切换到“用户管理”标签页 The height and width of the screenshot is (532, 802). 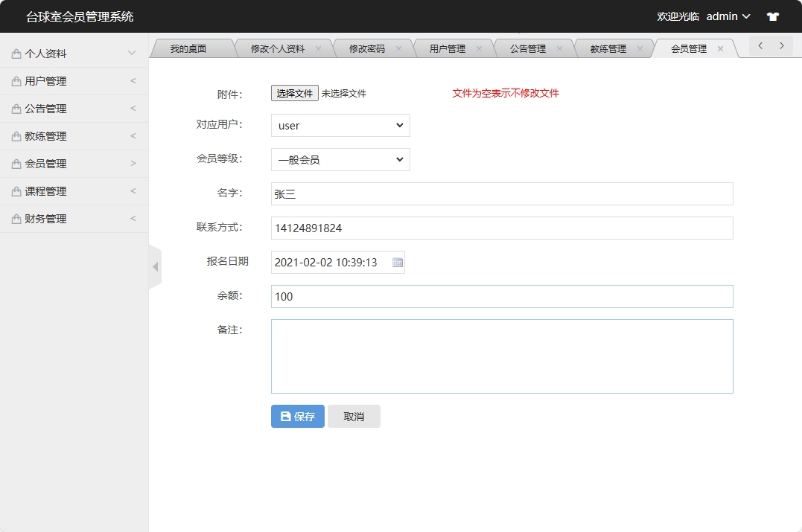click(x=447, y=47)
